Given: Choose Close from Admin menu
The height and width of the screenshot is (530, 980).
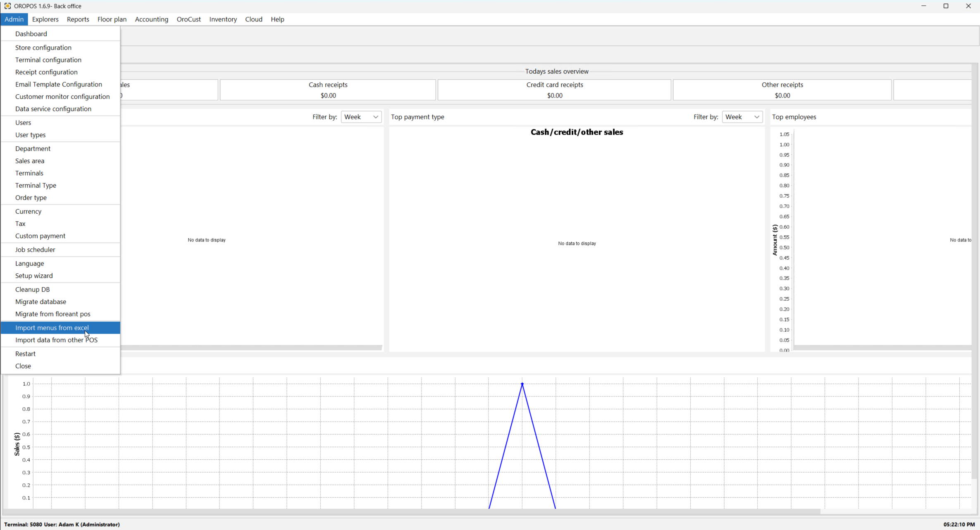Looking at the screenshot, I should click(x=60, y=366).
